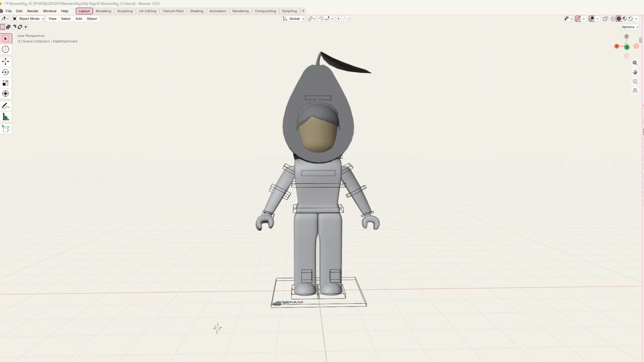Switch to rendered viewport shading

630,19
